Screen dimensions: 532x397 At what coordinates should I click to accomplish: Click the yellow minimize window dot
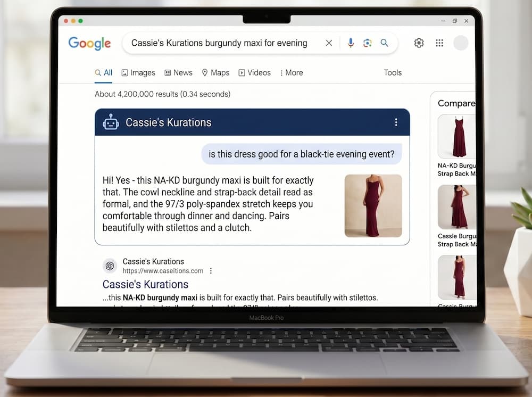point(73,21)
